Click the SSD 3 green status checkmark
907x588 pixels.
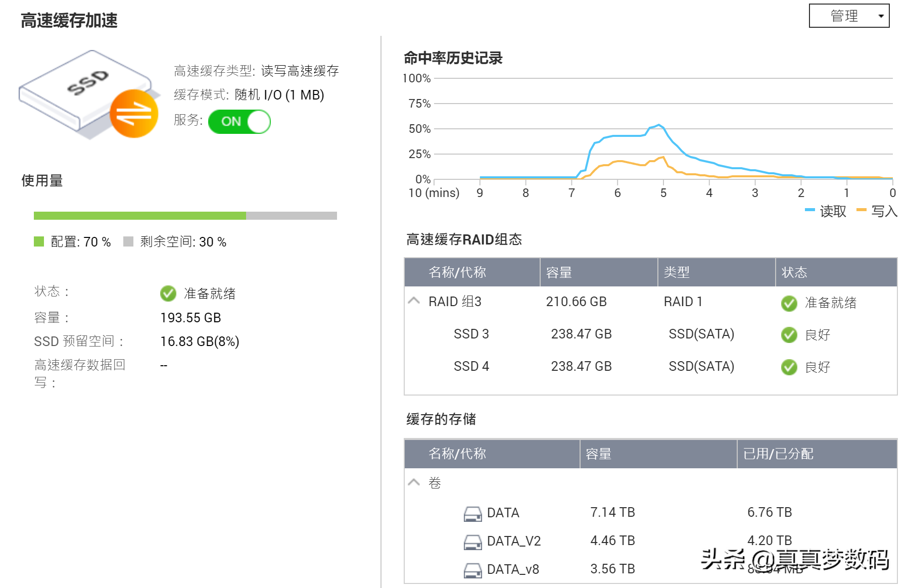[x=789, y=335]
